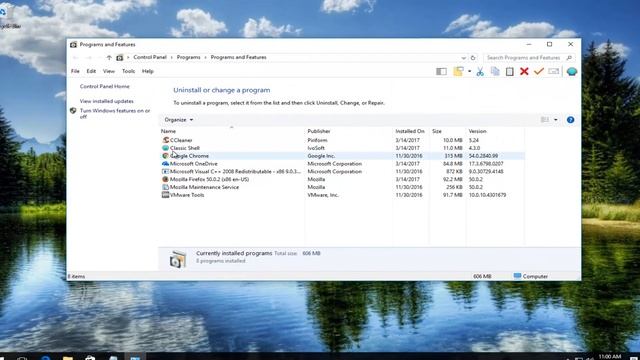Open the Help menu
Viewport: 640px width, 360px height.
[x=148, y=71]
